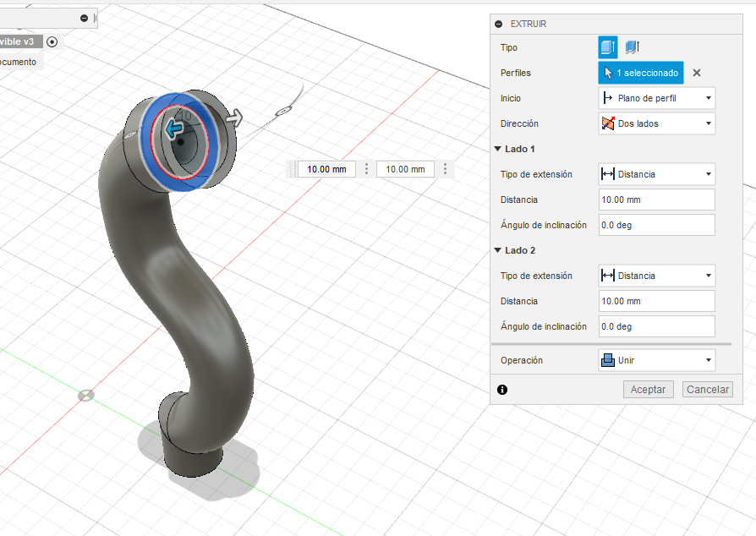Click the blue extrude direction arrow manipulator
The width and height of the screenshot is (756, 536).
(x=173, y=129)
